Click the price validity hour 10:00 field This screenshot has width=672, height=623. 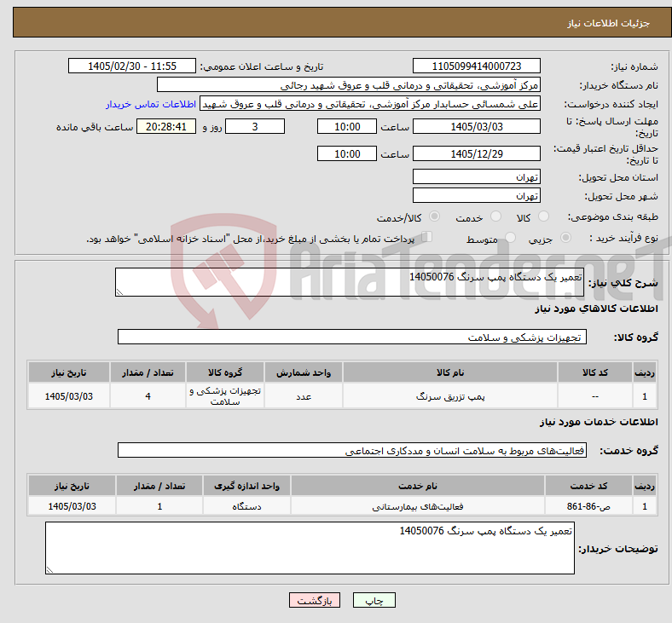(347, 153)
